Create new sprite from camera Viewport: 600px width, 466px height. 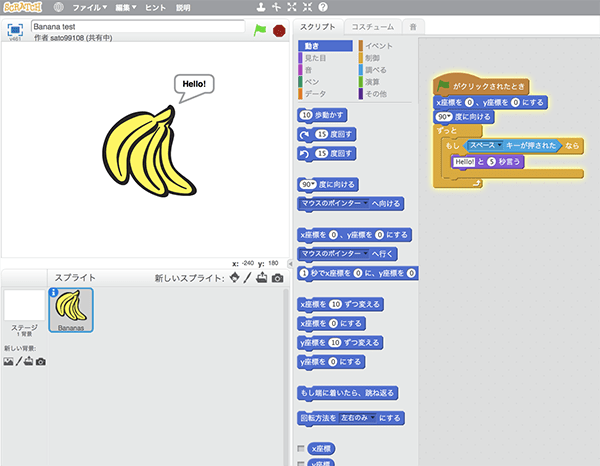pyautogui.click(x=277, y=278)
